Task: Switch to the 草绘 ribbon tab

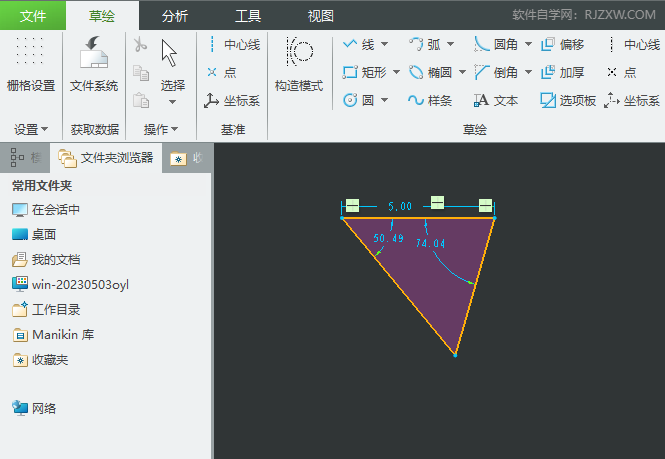Action: (x=102, y=16)
